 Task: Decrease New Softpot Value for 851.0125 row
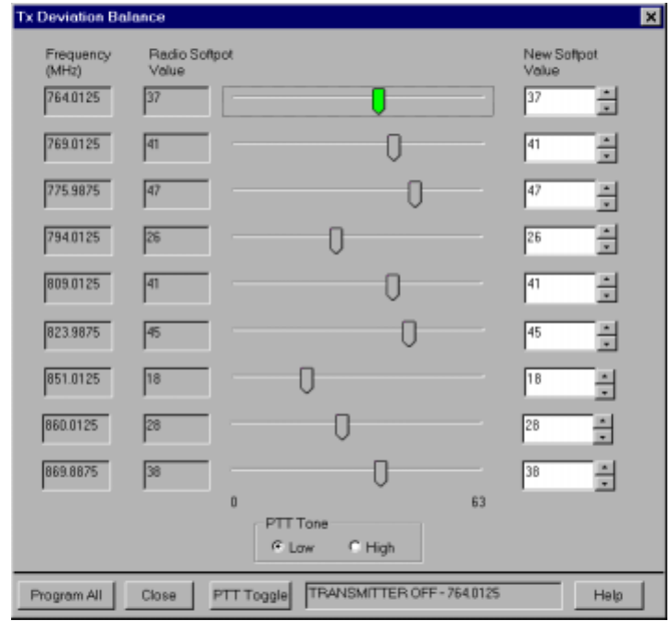click(604, 391)
